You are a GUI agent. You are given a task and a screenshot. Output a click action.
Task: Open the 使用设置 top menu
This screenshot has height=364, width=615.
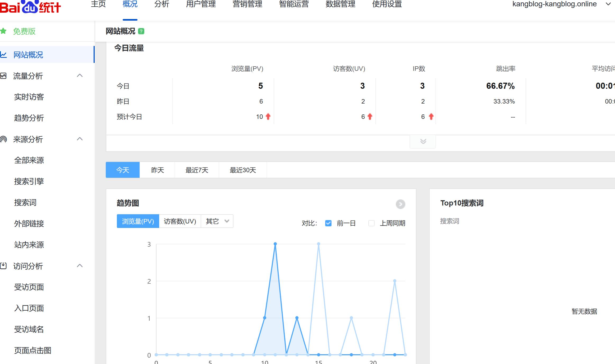click(387, 4)
